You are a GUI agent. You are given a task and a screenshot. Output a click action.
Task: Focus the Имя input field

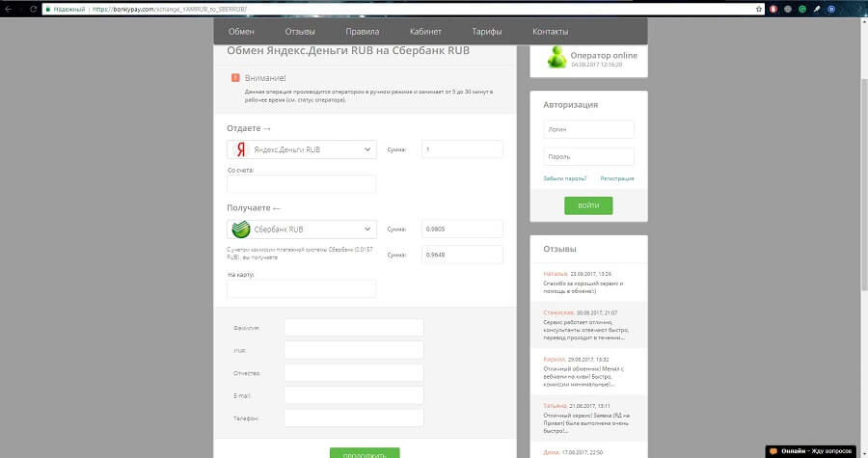click(354, 350)
